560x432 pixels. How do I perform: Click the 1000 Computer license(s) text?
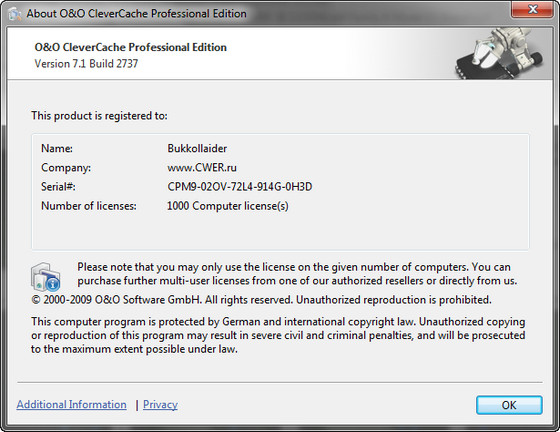tap(228, 206)
